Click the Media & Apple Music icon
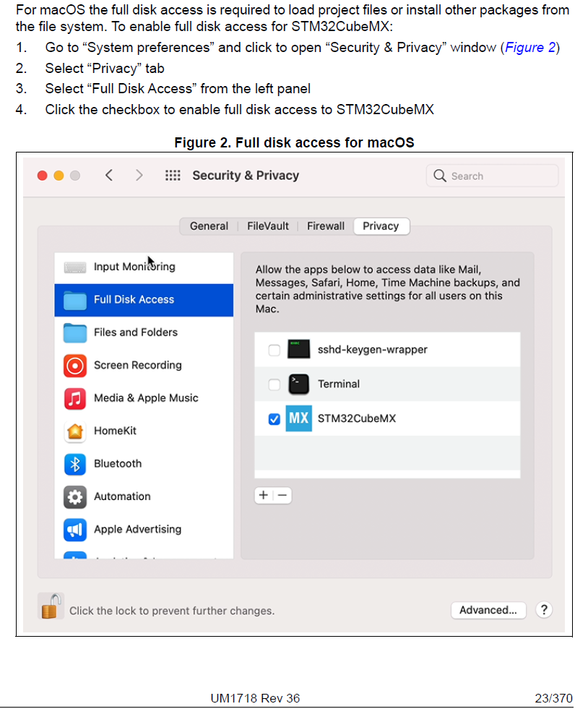 [75, 398]
